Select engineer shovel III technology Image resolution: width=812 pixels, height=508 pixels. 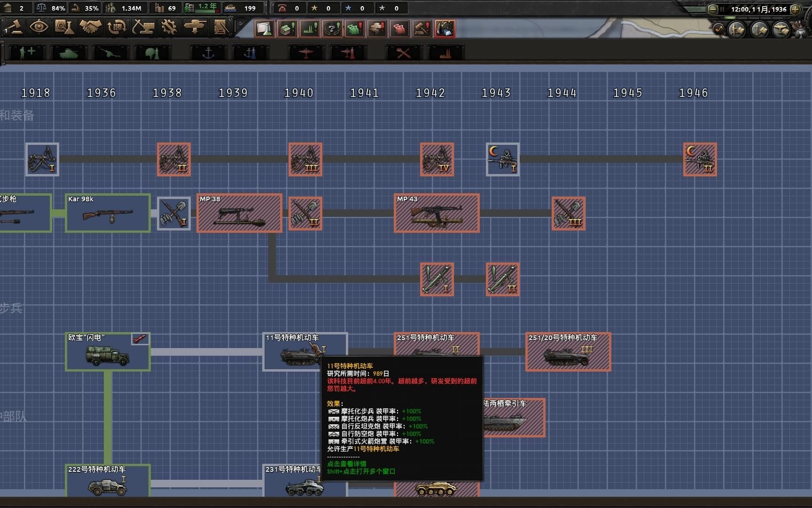pos(569,214)
